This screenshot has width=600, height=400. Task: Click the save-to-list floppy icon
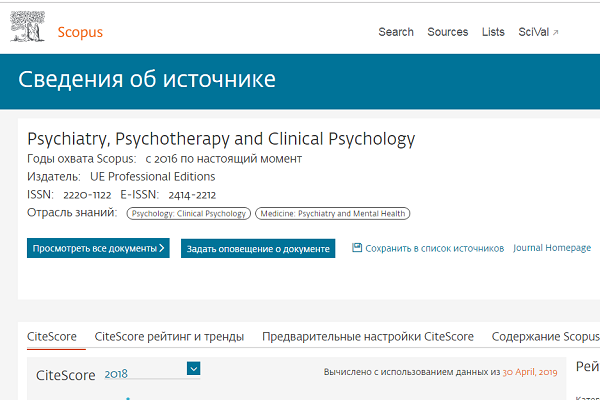point(357,248)
